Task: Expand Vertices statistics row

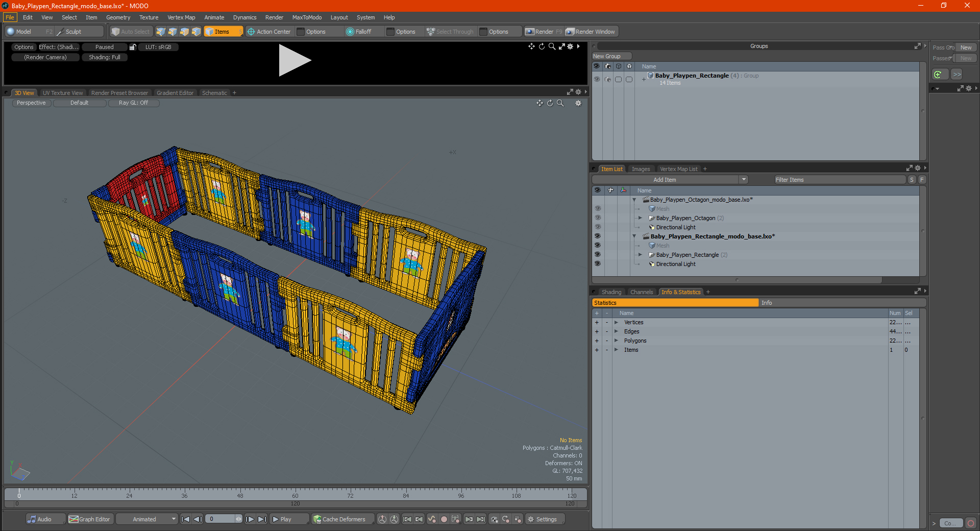Action: tap(616, 323)
